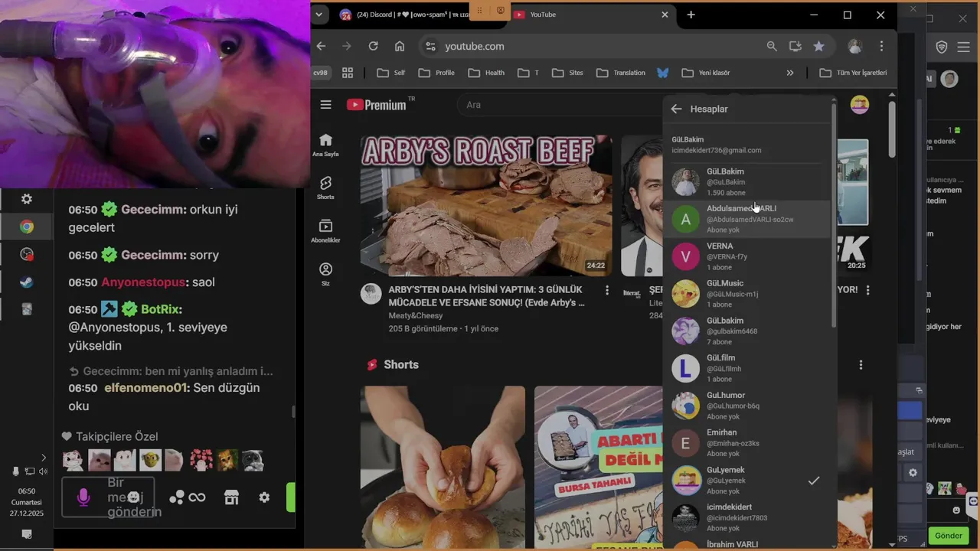The width and height of the screenshot is (980, 551).
Task: Switch to the GüLfilm account
Action: (746, 368)
